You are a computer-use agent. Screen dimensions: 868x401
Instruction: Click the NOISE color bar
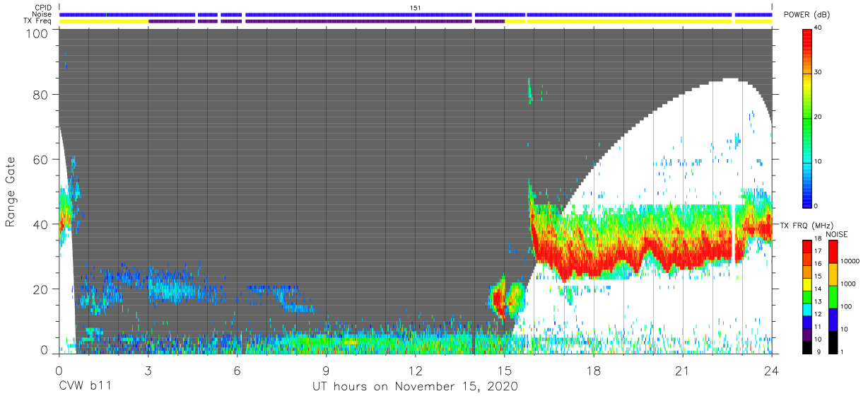click(x=833, y=296)
